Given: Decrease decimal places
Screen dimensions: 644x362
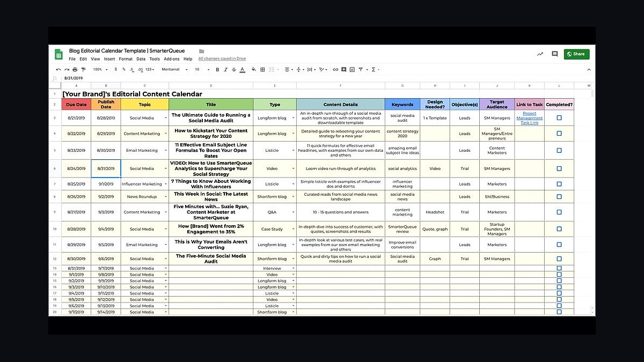Looking at the screenshot, I should (x=131, y=69).
